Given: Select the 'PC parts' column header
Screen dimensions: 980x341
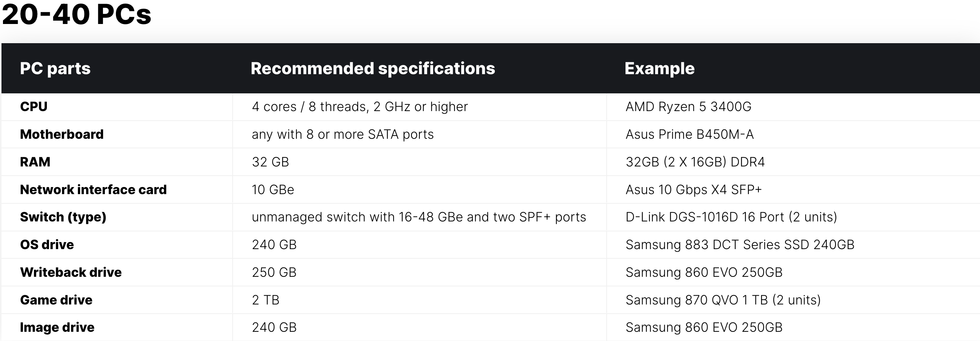Looking at the screenshot, I should 55,68.
